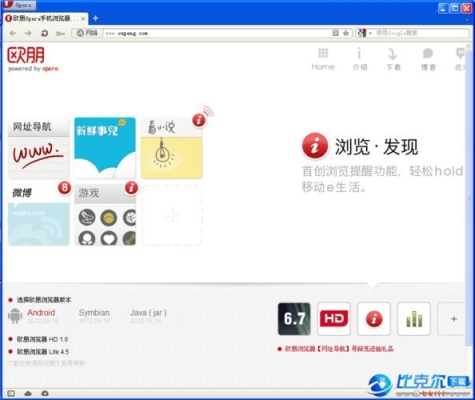Click the Android robot icon

15,316
